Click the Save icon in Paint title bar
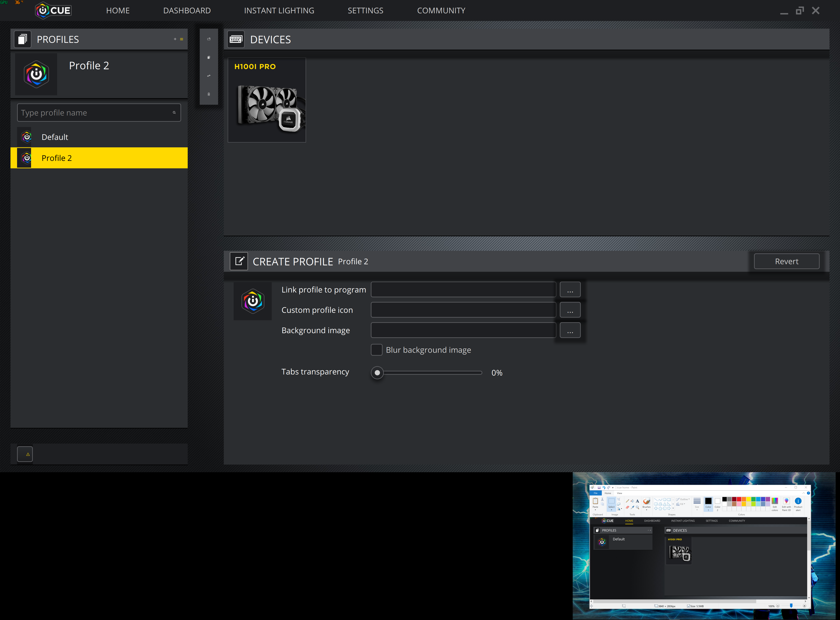The height and width of the screenshot is (620, 840). [x=599, y=488]
